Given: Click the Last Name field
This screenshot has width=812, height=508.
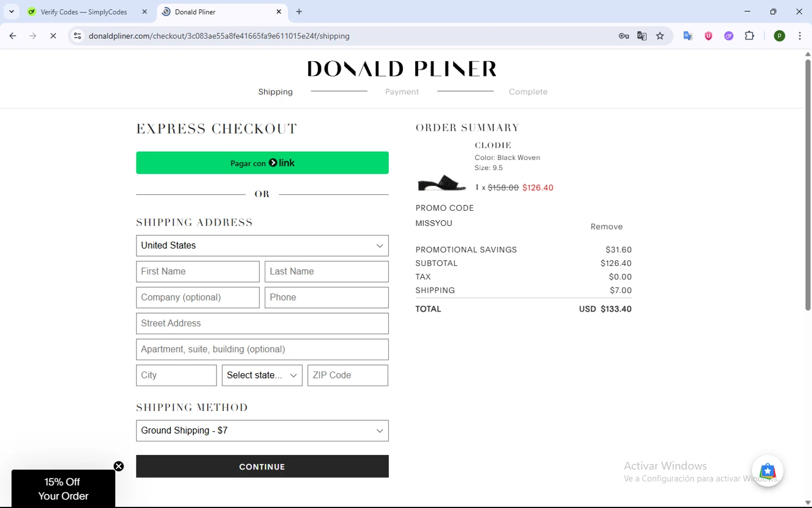Looking at the screenshot, I should [326, 271].
